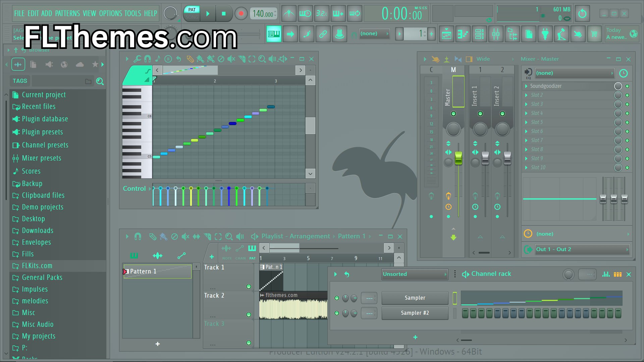The image size is (644, 362).
Task: Enable countdown before recording icon
Action: [321, 14]
